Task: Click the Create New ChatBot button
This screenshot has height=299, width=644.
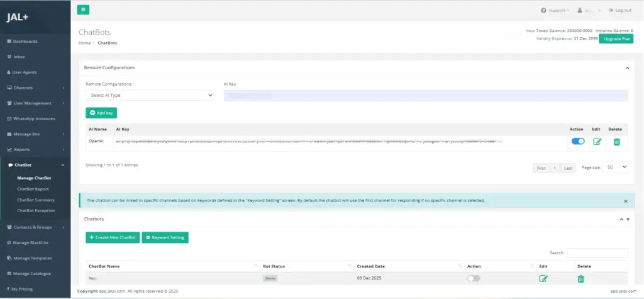Action: (x=113, y=238)
